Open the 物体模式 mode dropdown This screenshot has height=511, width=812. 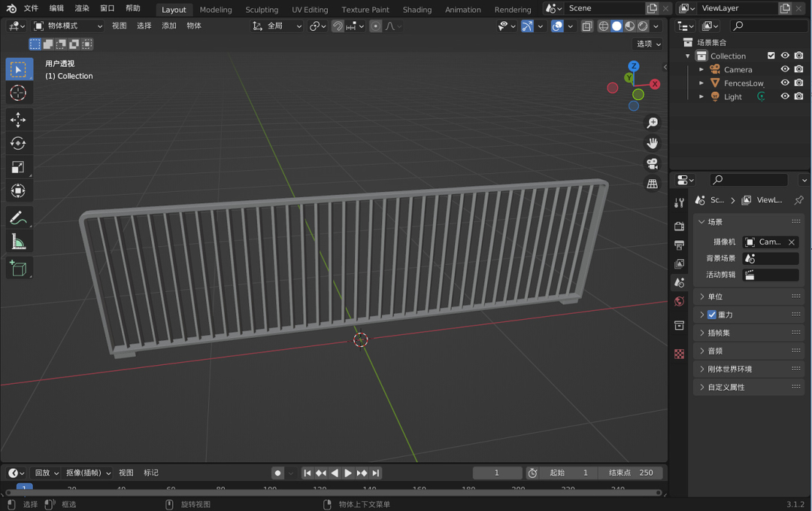coord(68,26)
